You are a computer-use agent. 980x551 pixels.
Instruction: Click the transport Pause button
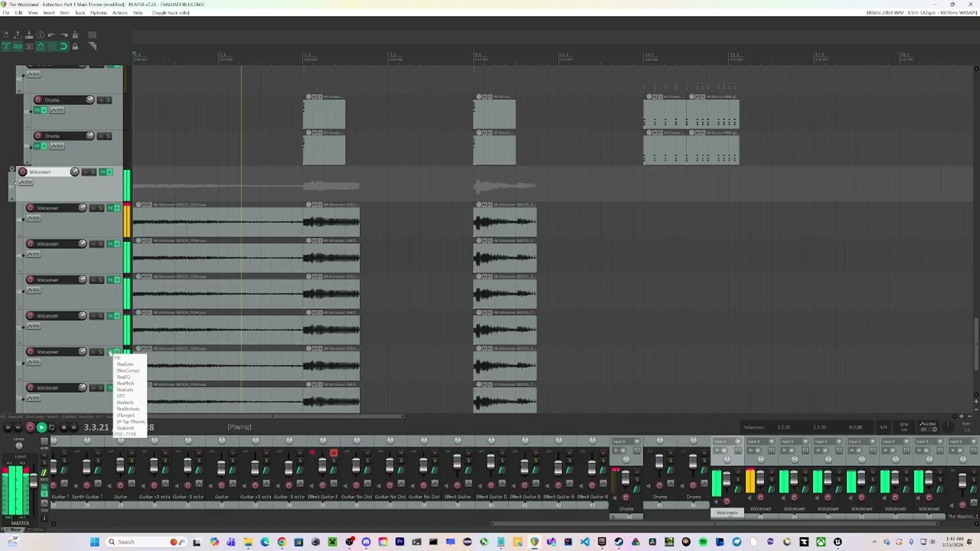coord(73,428)
